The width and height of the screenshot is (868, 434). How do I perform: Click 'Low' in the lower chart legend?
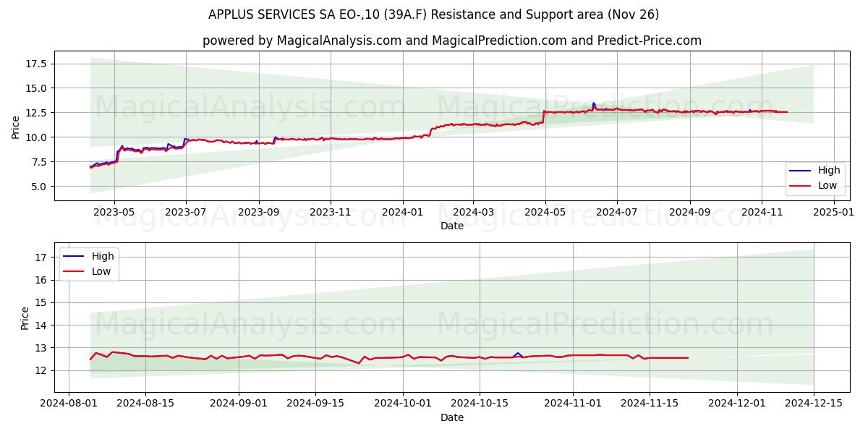102,271
